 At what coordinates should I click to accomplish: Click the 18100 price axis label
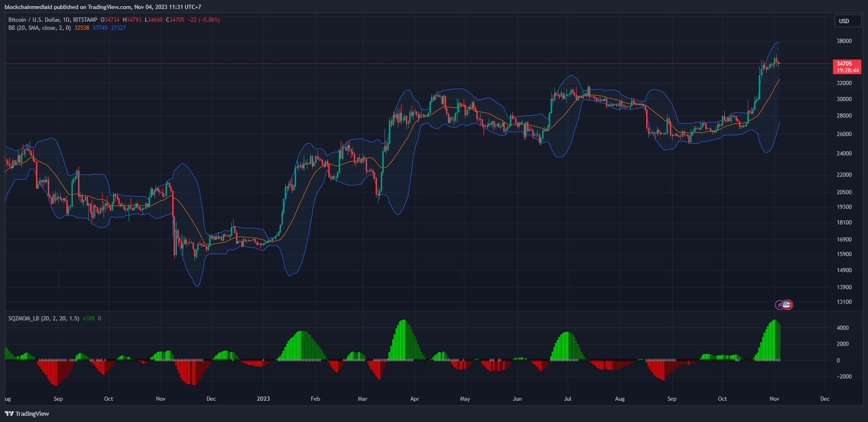coord(844,223)
